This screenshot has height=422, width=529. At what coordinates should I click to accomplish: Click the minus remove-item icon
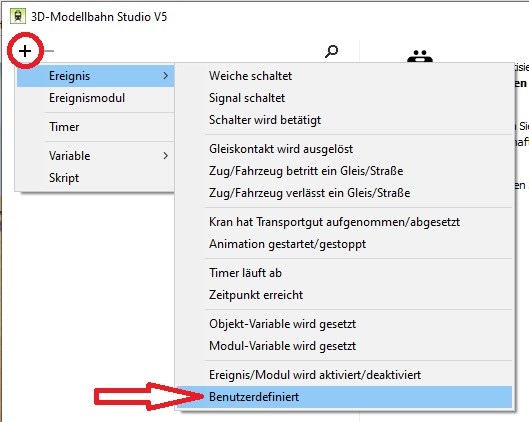[x=49, y=51]
